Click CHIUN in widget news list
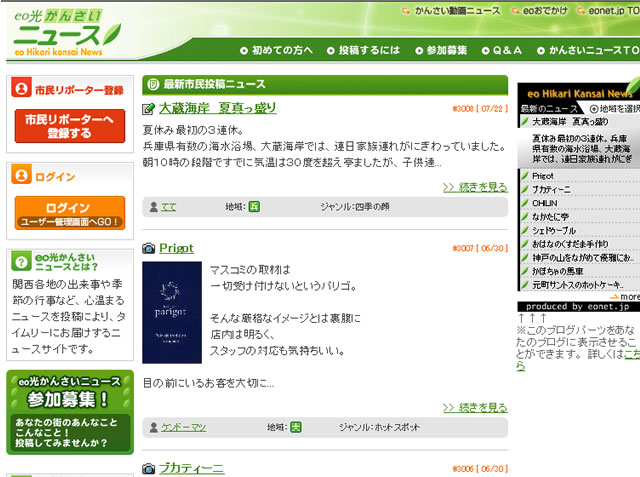The height and width of the screenshot is (477, 640). (544, 203)
